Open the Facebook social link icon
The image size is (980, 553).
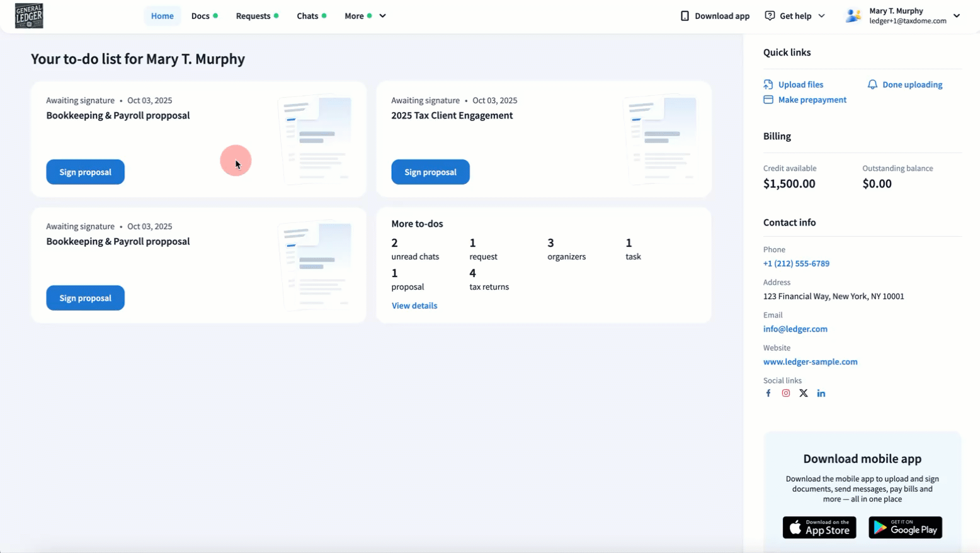pyautogui.click(x=768, y=393)
